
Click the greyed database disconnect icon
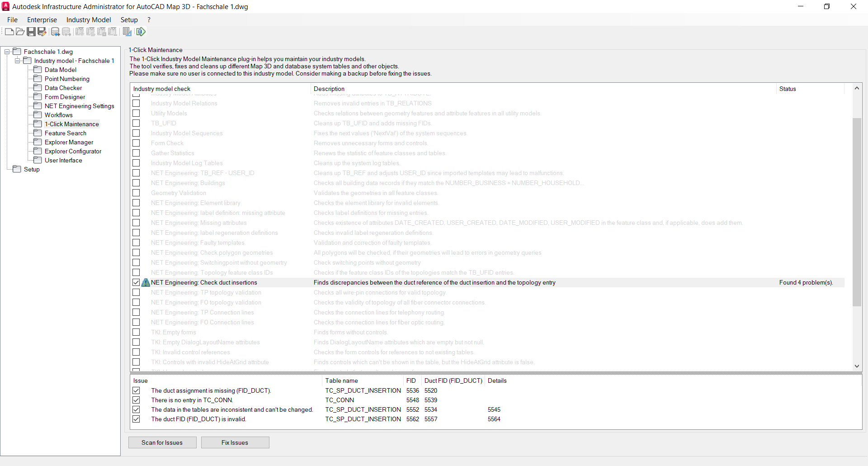66,32
